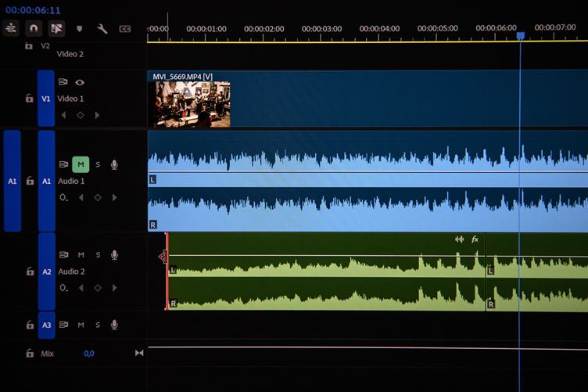Image resolution: width=588 pixels, height=392 pixels.
Task: Click the A3 track targeting button
Action: [x=46, y=325]
